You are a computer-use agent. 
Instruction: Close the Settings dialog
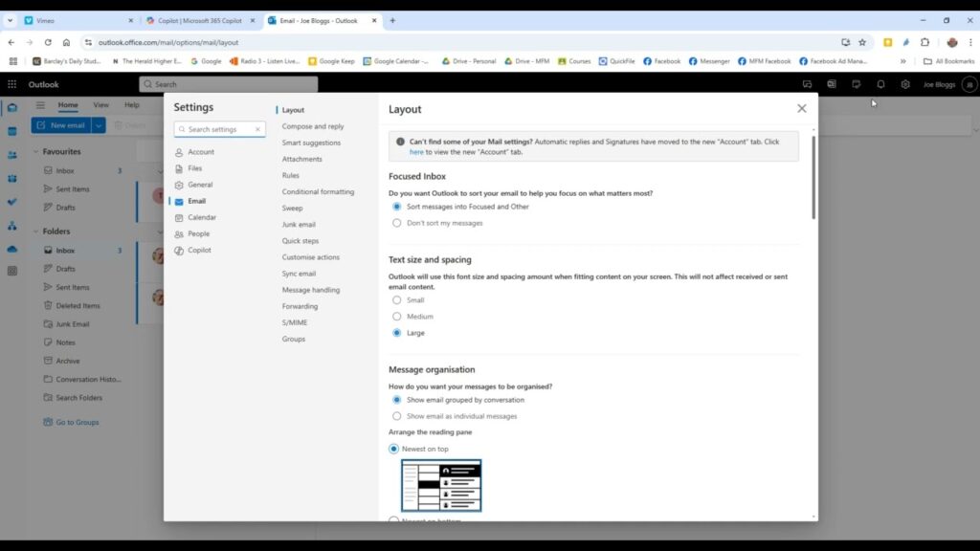click(802, 109)
